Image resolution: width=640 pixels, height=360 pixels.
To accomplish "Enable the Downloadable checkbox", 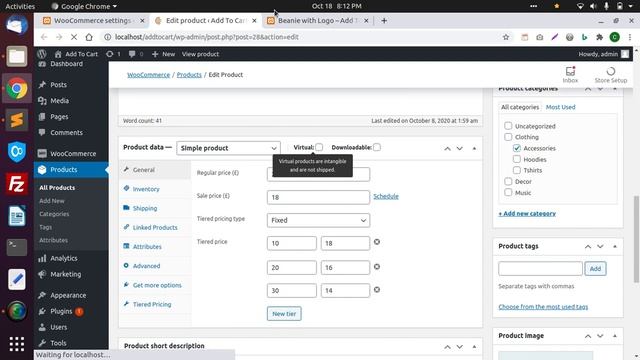I will click(x=377, y=147).
